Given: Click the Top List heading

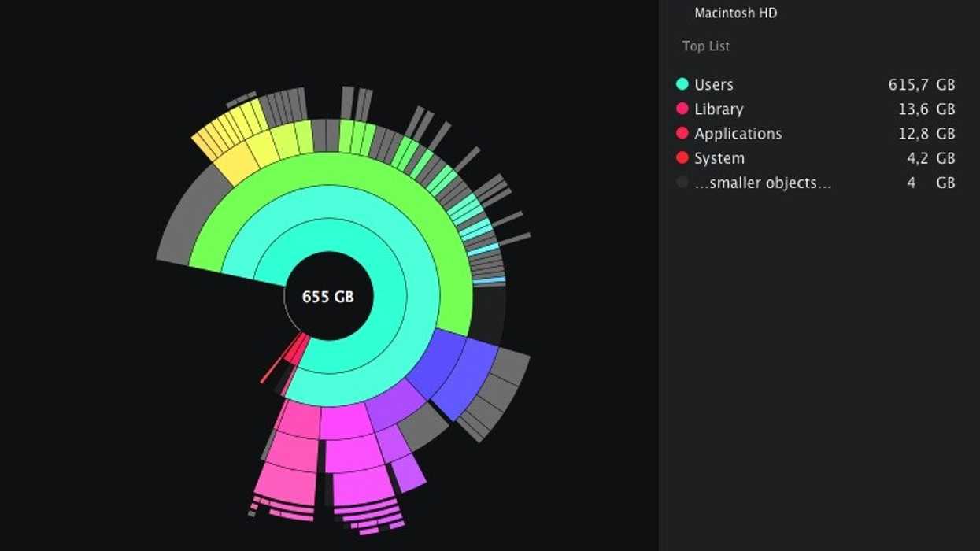Looking at the screenshot, I should pos(706,46).
